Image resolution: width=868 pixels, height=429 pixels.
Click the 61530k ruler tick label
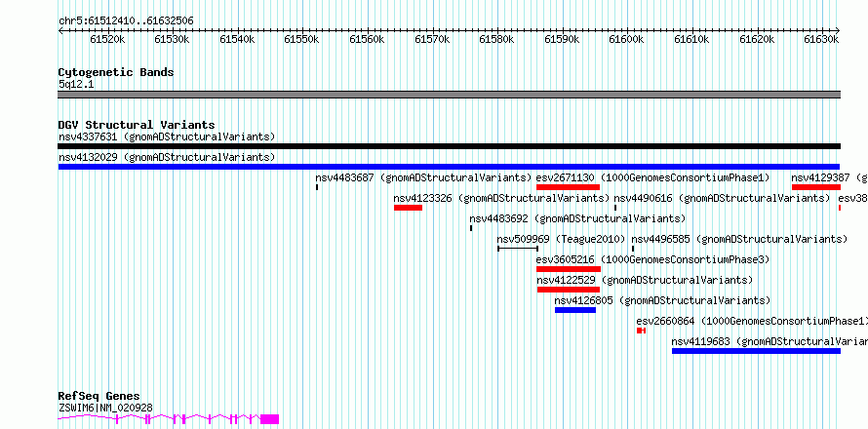point(173,39)
